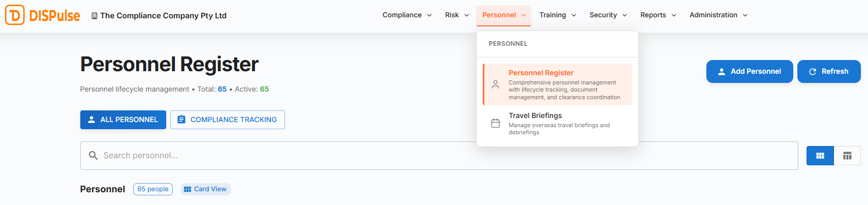Click the Travel Briefings calendar icon
Screen dimensions: 868x205
pyautogui.click(x=495, y=123)
